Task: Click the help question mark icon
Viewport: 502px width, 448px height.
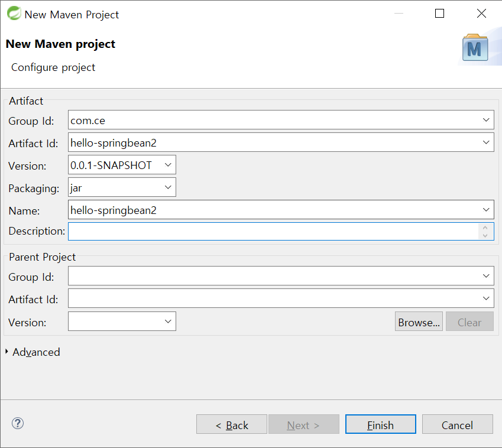Action: click(x=18, y=423)
